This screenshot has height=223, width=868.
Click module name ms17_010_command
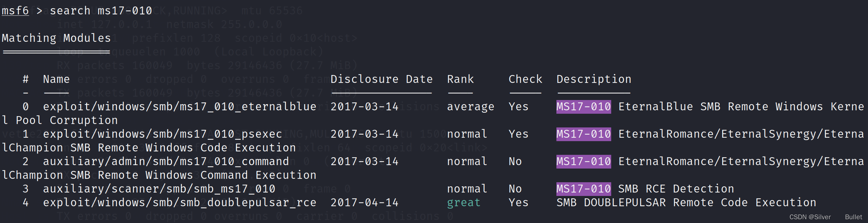coord(166,161)
